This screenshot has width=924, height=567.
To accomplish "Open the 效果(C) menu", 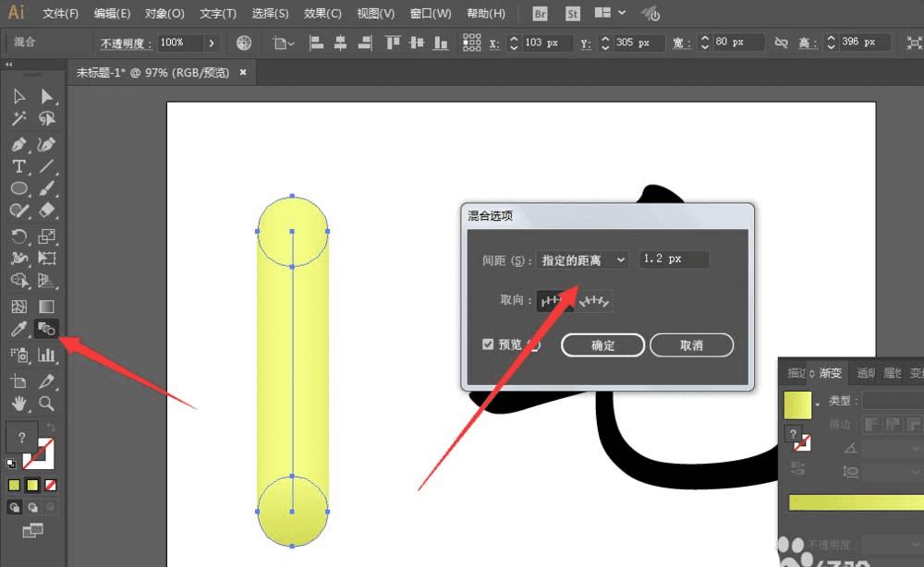I will point(322,13).
